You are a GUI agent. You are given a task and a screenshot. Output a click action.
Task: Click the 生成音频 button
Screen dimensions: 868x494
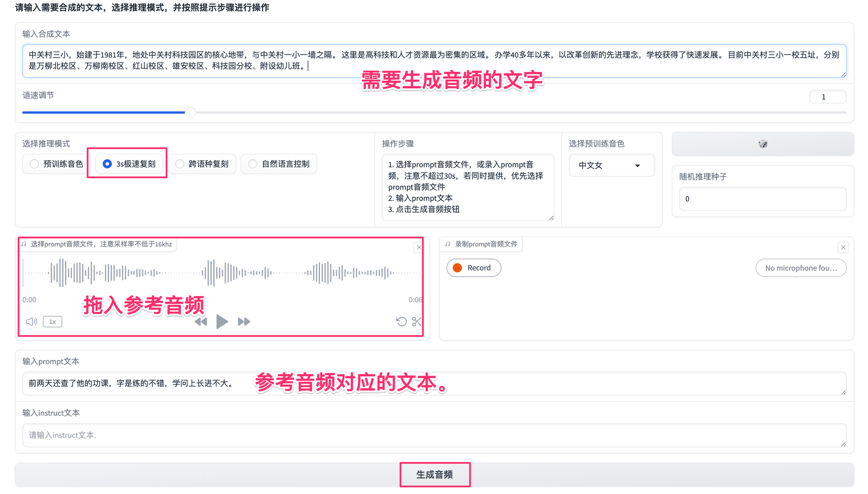pos(435,475)
